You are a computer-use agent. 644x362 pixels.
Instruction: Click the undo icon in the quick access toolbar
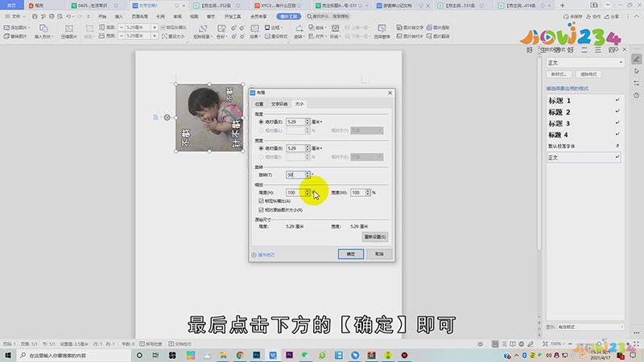[x=68, y=16]
